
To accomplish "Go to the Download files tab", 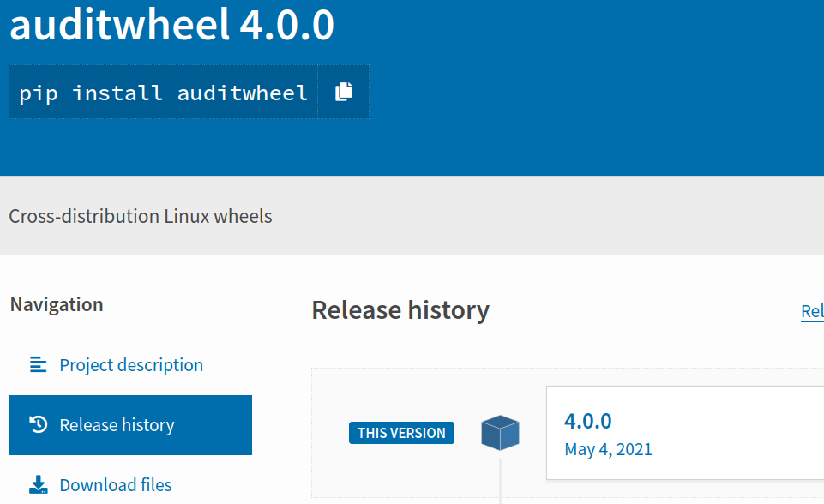I will pos(116,485).
